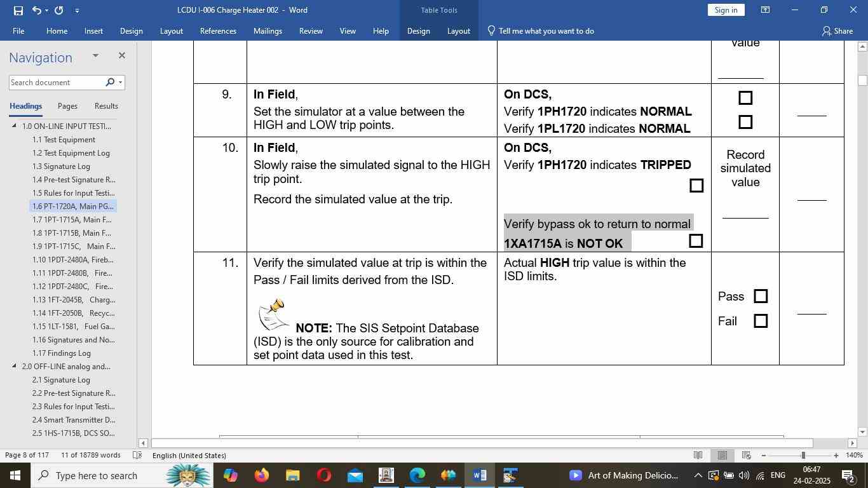This screenshot has width=868, height=488.
Task: Collapse the 1.0 ON-LINE INPUT TESTI heading
Action: pos(15,126)
